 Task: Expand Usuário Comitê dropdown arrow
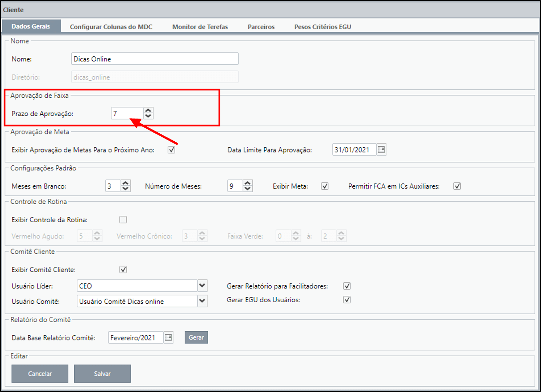pyautogui.click(x=203, y=301)
